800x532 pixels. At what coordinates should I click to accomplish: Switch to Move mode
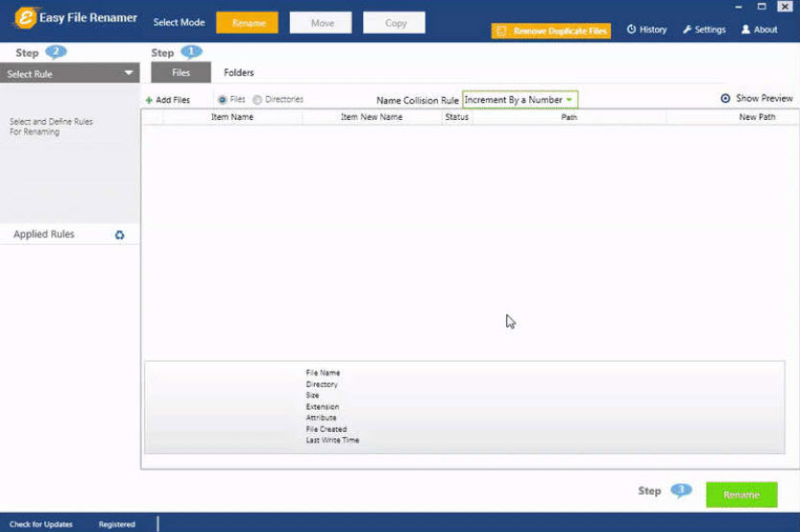click(x=321, y=23)
